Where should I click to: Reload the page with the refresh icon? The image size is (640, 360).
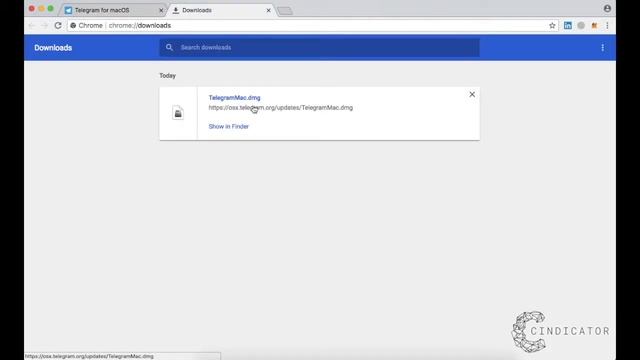(58, 25)
